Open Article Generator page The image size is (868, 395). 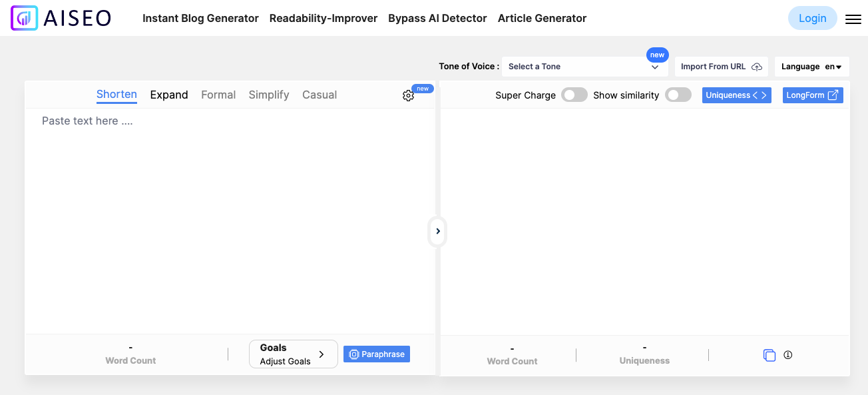[x=542, y=19]
